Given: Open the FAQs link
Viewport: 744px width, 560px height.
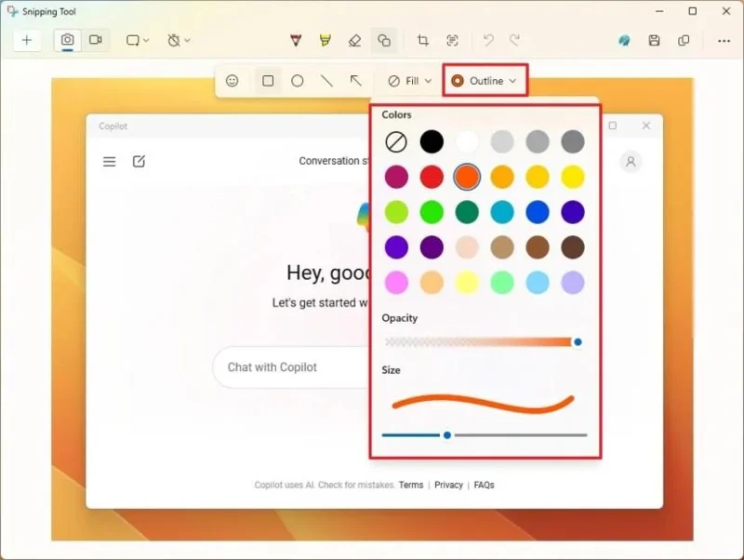Looking at the screenshot, I should (x=484, y=485).
